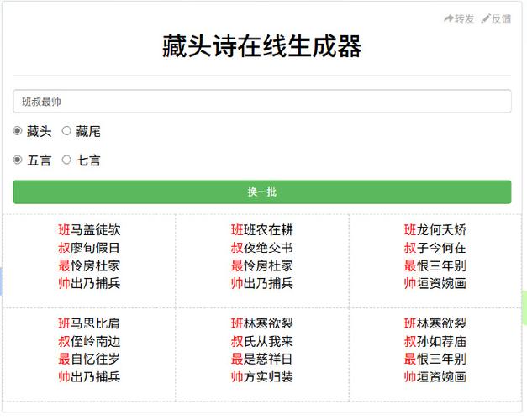Viewport: 527px width, 420px height.
Task: Select the 藏尾 radio button
Action: (67, 131)
